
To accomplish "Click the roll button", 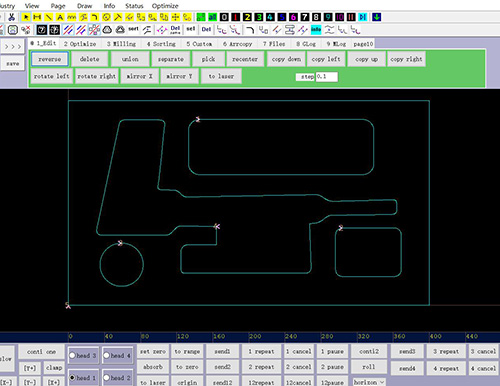I will [x=369, y=367].
